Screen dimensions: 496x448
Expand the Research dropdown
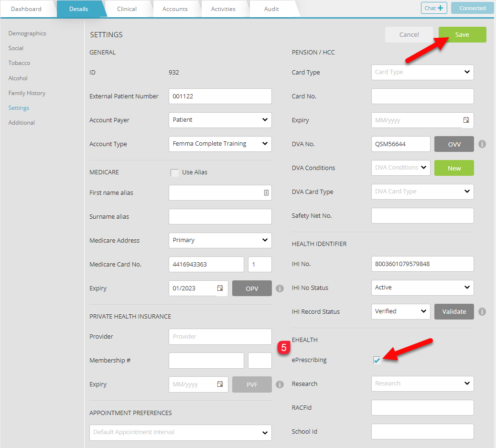click(x=422, y=384)
